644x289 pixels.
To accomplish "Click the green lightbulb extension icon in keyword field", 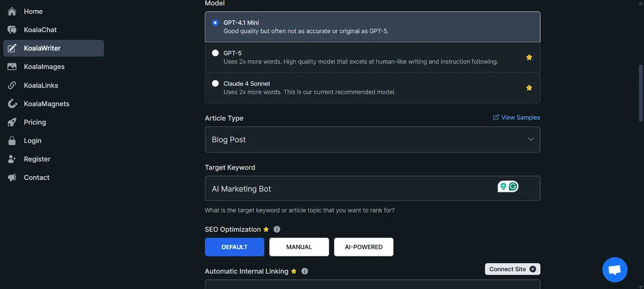I will pos(503,187).
